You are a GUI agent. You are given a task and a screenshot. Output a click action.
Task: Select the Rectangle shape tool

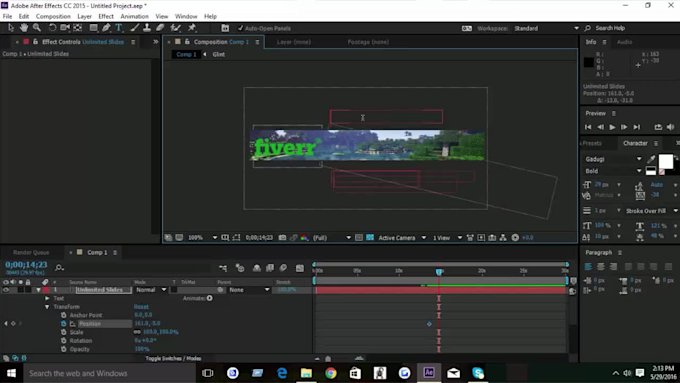(93, 28)
